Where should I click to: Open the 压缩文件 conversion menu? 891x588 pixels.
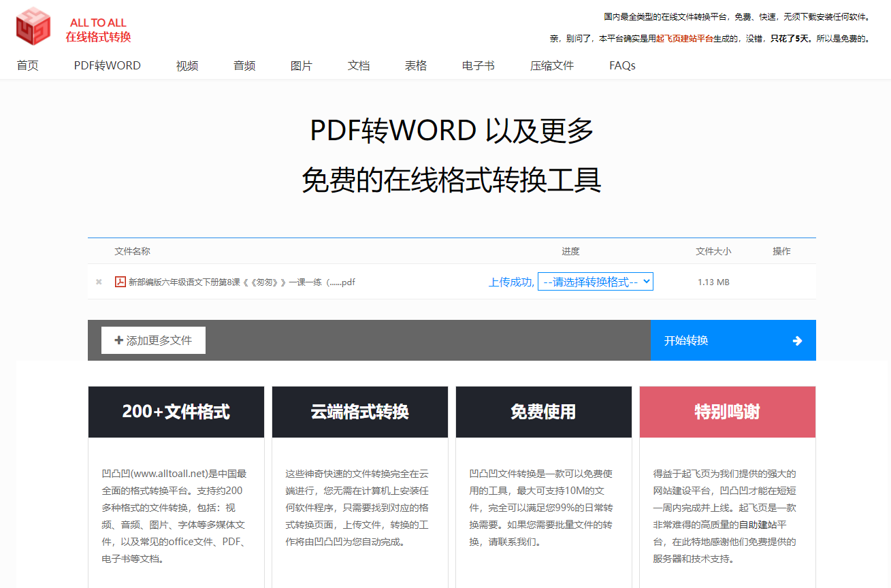click(551, 65)
